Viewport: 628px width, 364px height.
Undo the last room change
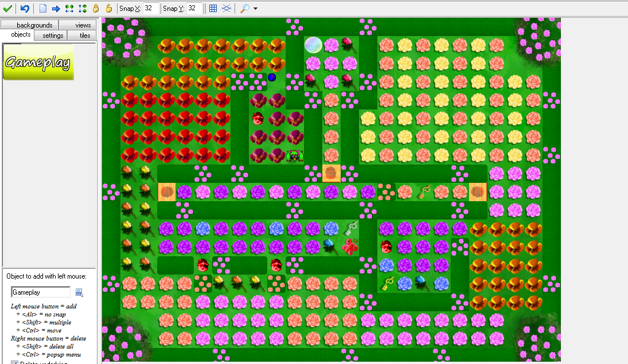25,8
